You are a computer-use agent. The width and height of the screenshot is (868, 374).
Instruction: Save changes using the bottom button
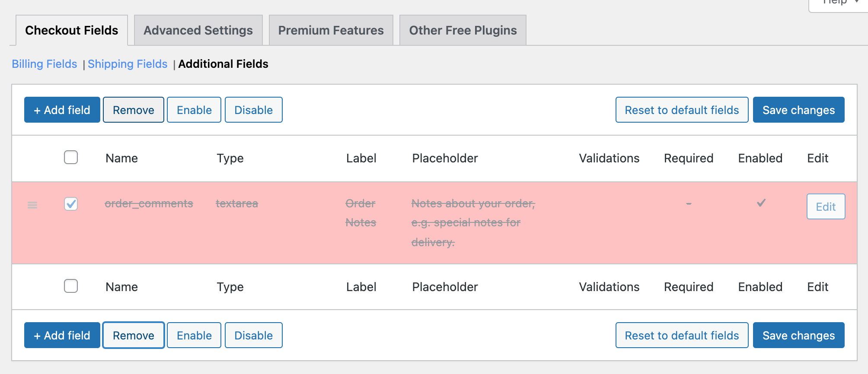(798, 336)
